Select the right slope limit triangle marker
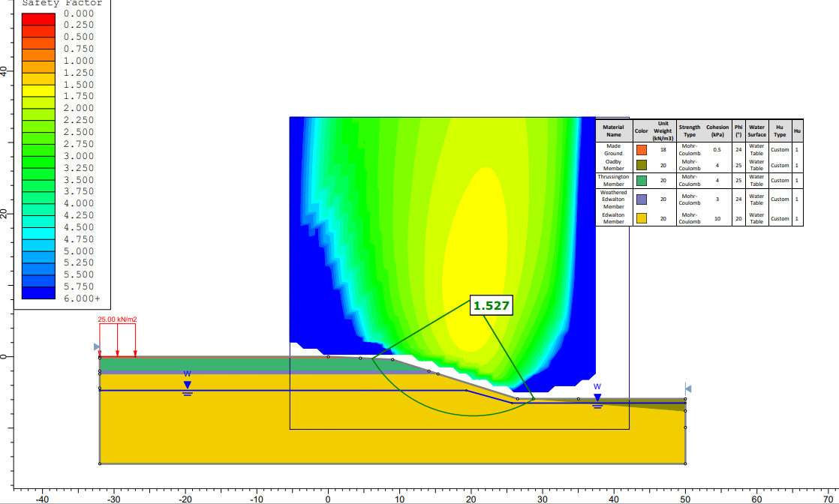The height and width of the screenshot is (504, 839). click(688, 389)
